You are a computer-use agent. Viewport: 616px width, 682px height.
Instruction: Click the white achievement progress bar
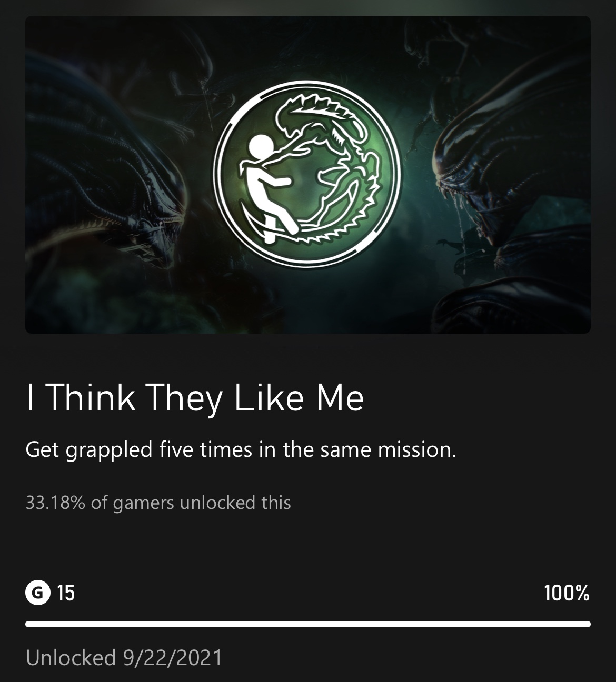[x=308, y=624]
